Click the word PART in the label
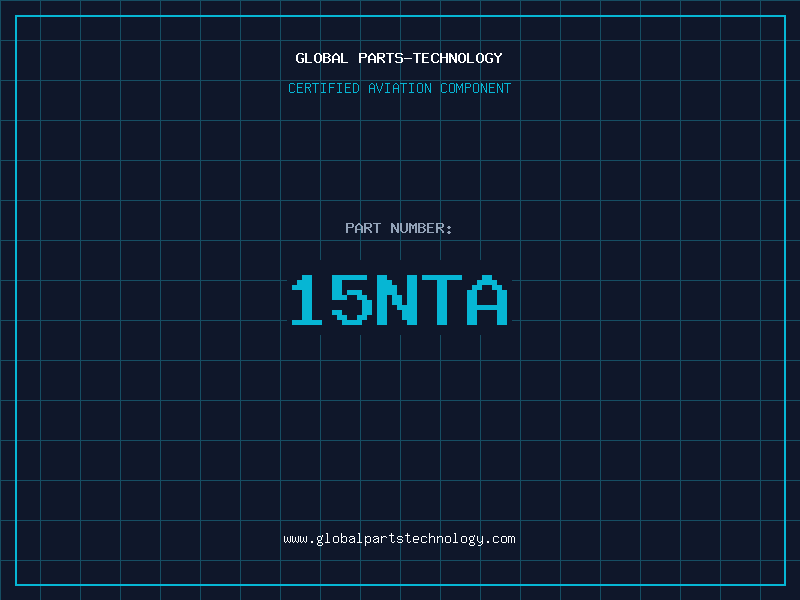 pos(363,228)
